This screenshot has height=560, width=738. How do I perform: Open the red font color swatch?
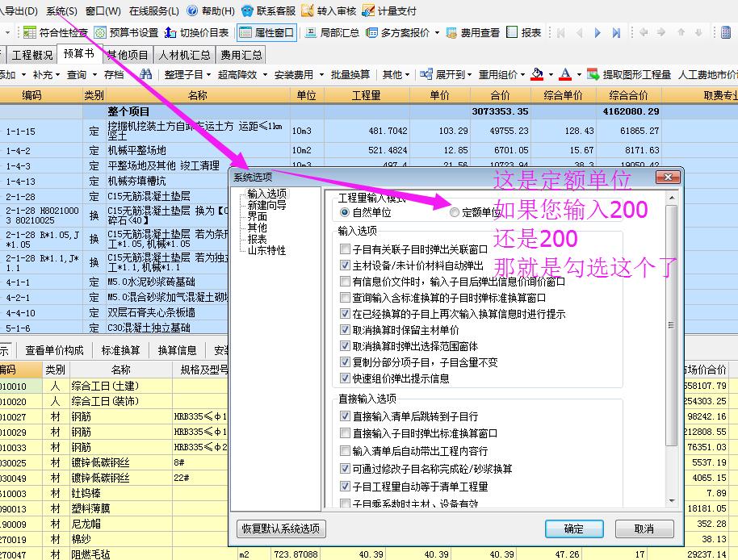(565, 73)
